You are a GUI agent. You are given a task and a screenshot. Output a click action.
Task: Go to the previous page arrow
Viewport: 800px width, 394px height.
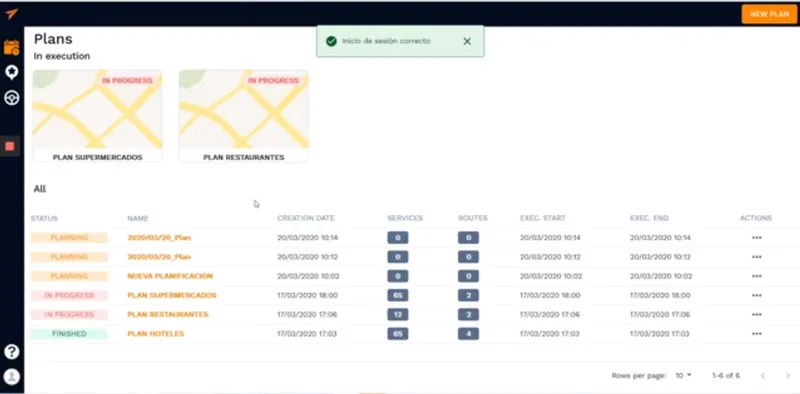click(x=763, y=376)
